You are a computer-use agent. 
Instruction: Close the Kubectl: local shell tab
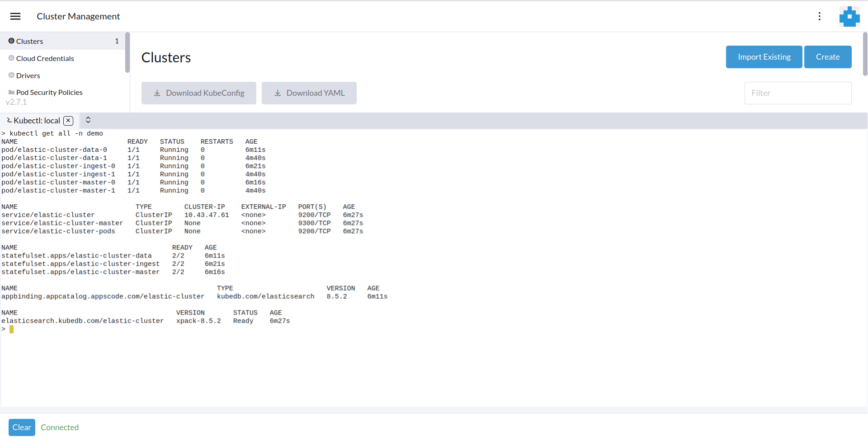[68, 121]
